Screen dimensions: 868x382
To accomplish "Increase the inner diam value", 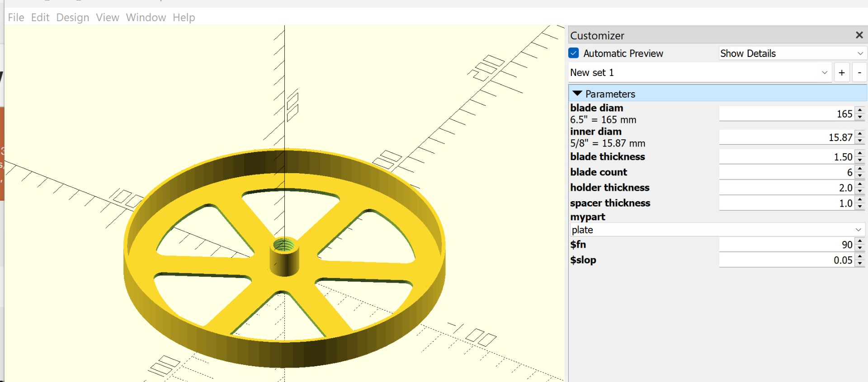I will 860,134.
